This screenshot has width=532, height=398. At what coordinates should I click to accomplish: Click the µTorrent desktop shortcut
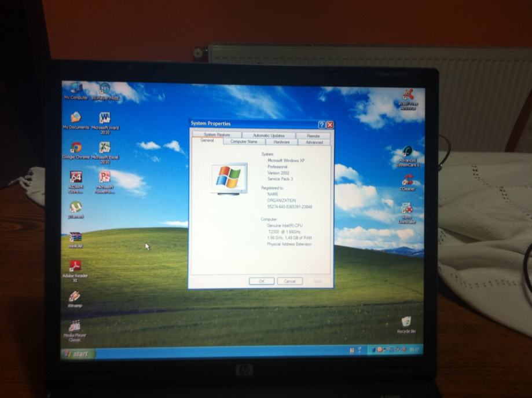[x=76, y=210]
